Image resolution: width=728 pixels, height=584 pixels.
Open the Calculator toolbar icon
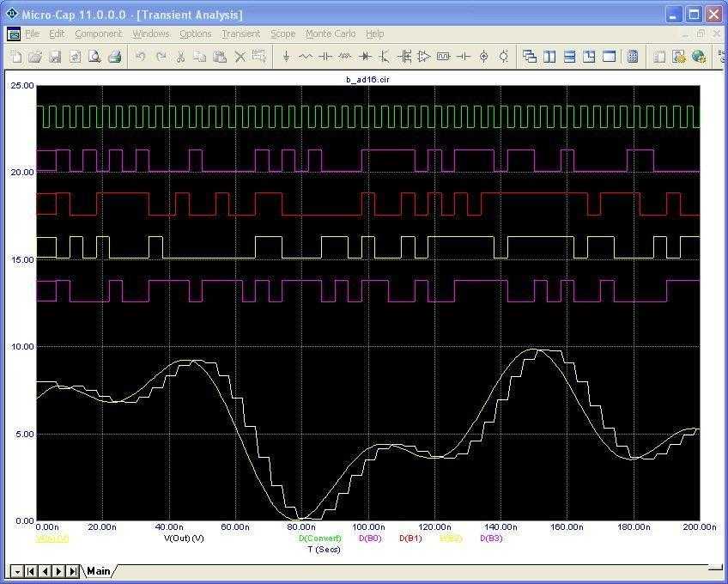point(633,57)
